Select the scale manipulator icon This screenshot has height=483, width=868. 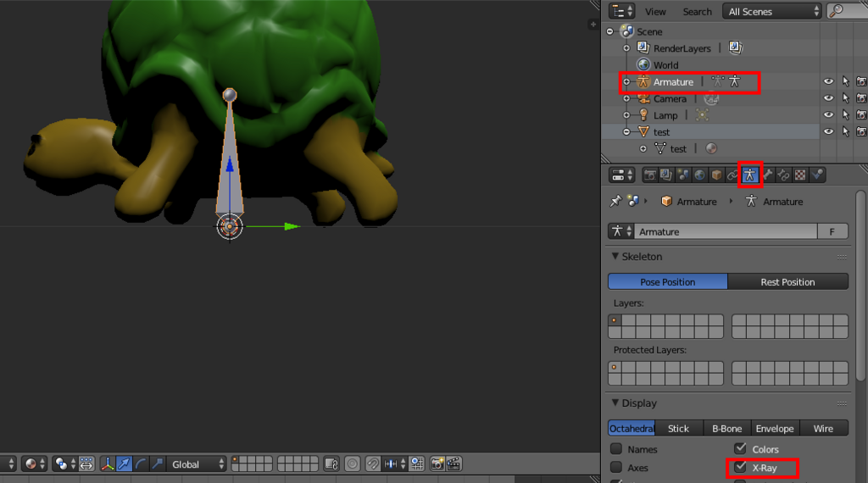[x=157, y=464]
